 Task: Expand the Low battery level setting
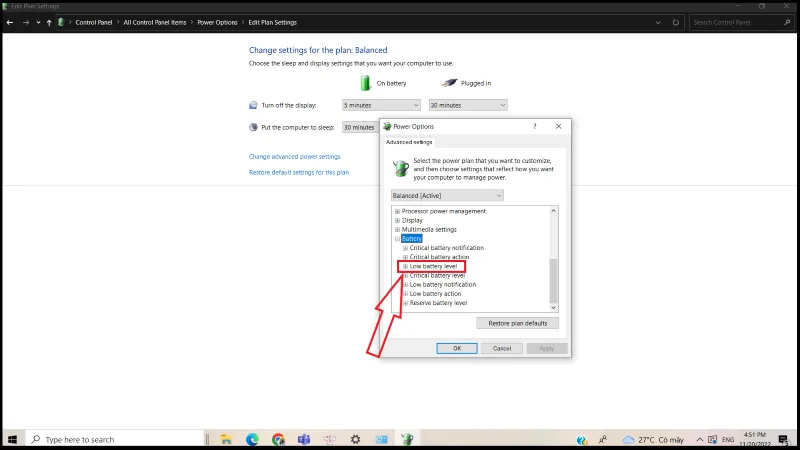(x=405, y=266)
